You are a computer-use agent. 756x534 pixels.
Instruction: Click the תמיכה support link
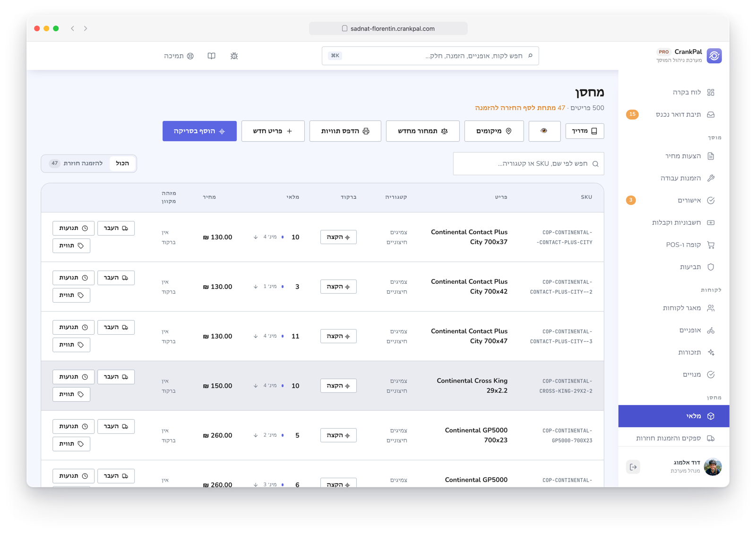179,56
